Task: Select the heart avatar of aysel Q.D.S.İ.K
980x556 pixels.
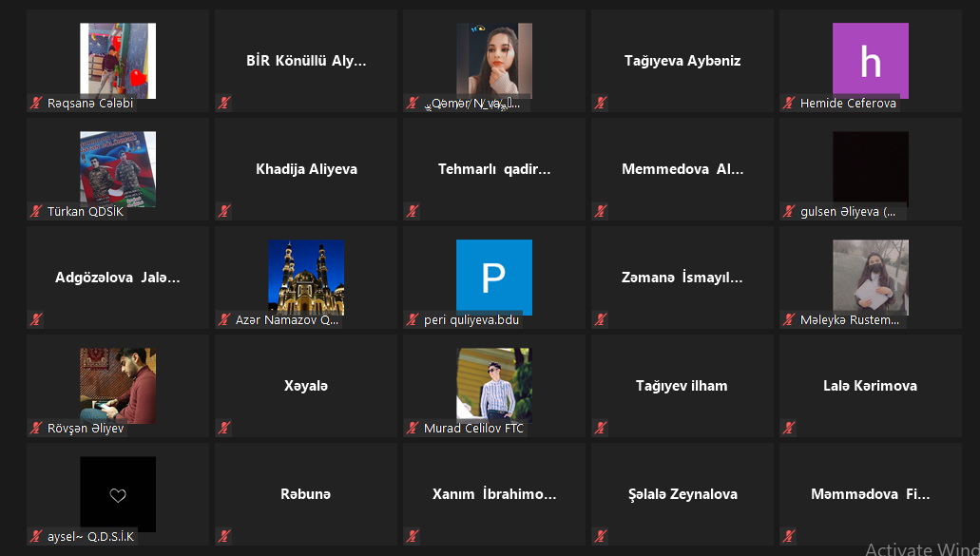Action: [x=118, y=494]
